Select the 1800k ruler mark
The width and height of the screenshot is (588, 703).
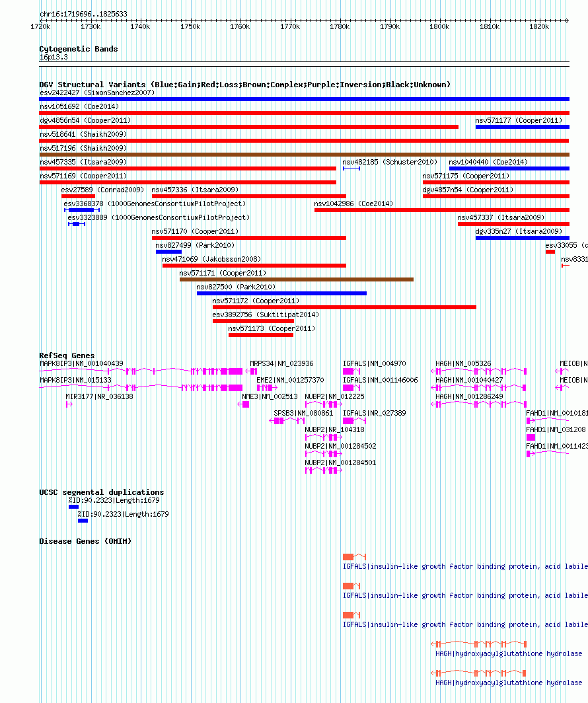(439, 27)
